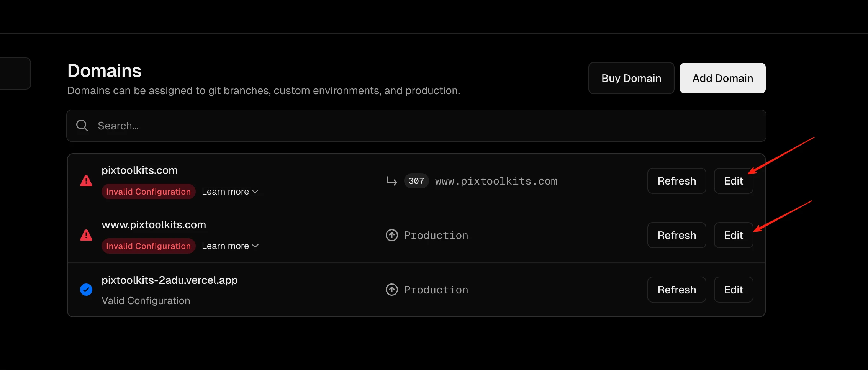
Task: Click the blue checkmark valid icon
Action: (x=86, y=290)
